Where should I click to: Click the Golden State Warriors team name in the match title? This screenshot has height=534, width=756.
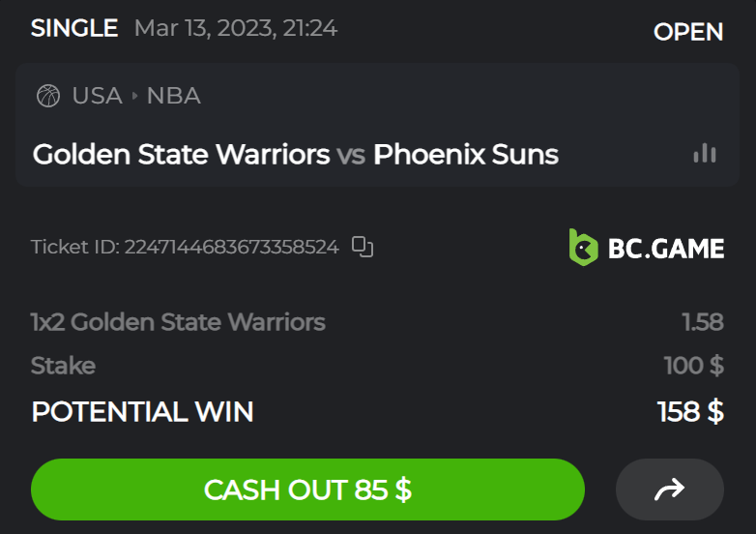(181, 154)
